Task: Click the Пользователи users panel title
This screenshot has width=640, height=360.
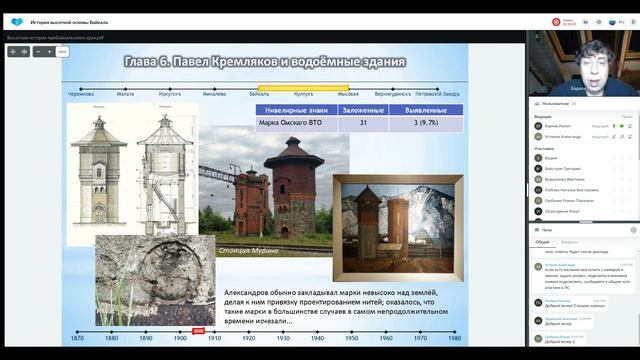Action: [556, 104]
